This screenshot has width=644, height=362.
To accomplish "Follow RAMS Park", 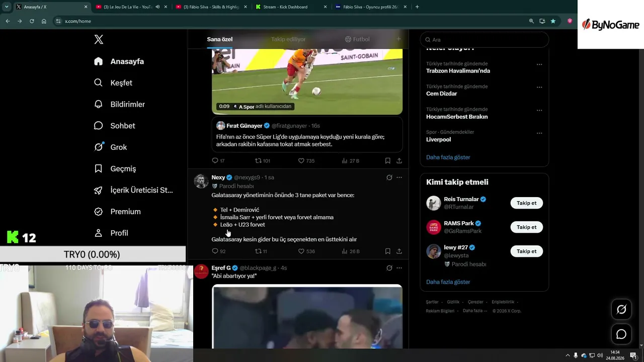I will pos(526,227).
